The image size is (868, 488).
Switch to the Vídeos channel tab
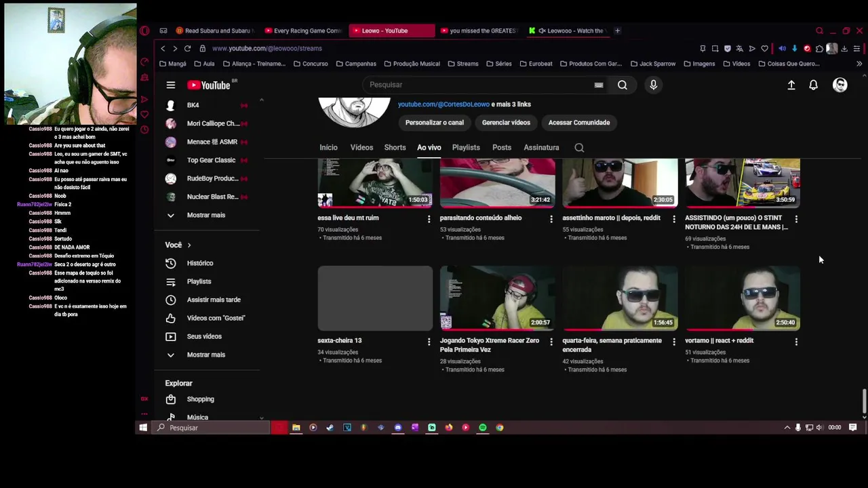(x=361, y=147)
